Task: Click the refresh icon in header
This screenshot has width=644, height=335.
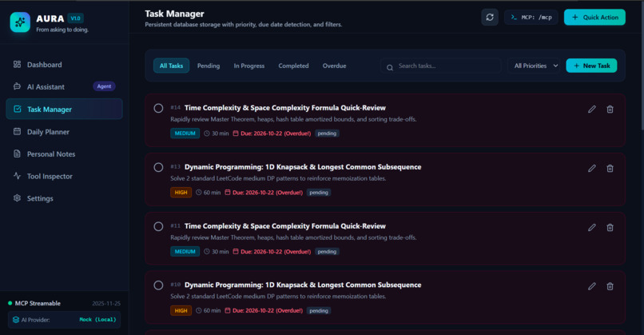Action: tap(490, 18)
